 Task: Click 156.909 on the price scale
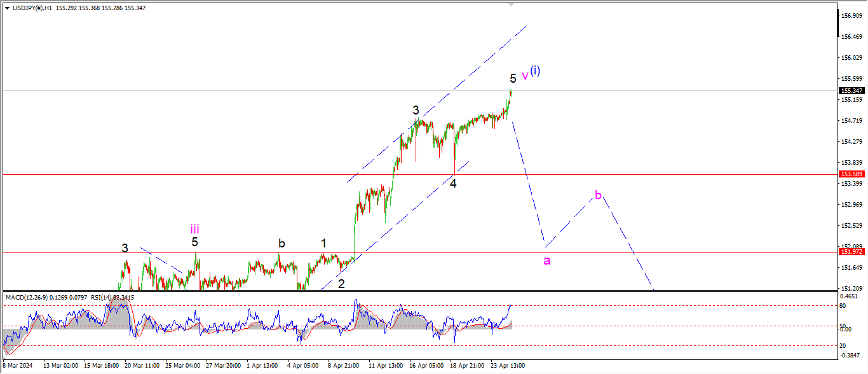[851, 15]
